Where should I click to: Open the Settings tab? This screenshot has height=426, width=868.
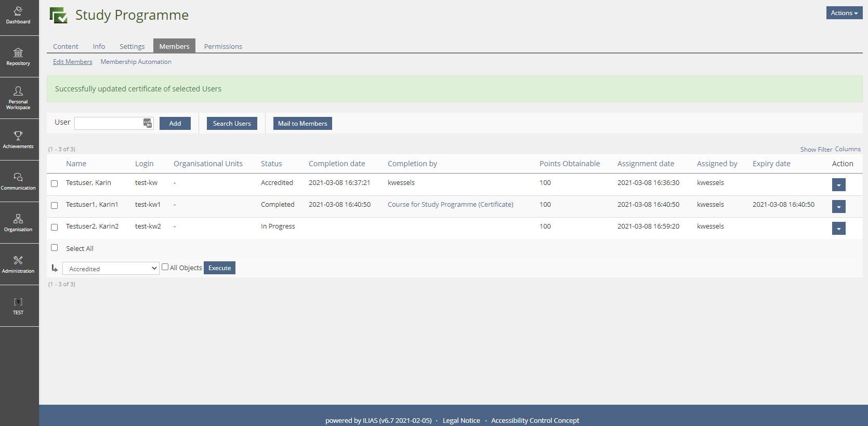pyautogui.click(x=132, y=46)
